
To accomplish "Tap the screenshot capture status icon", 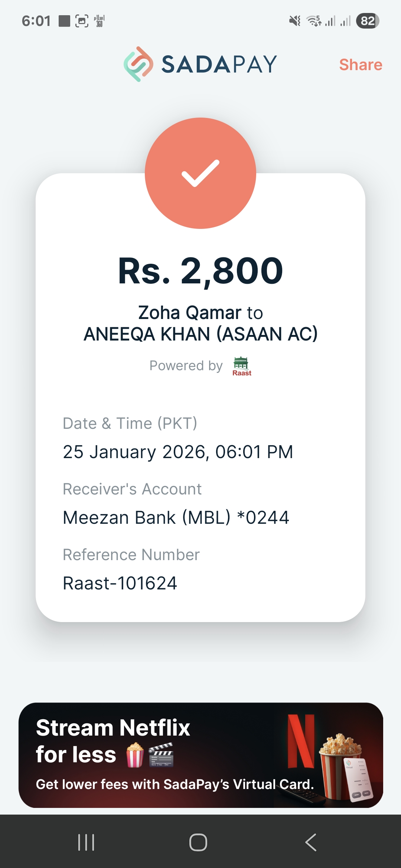I will [82, 21].
